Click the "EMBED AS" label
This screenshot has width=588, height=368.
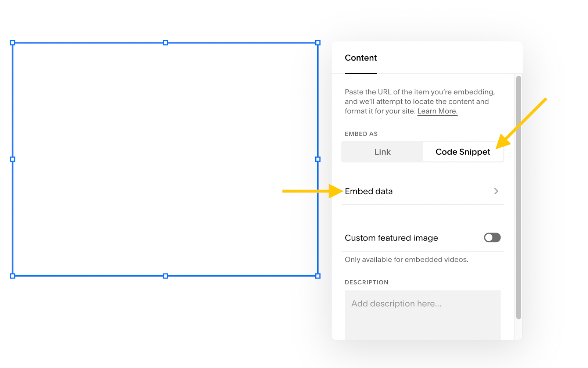point(361,134)
